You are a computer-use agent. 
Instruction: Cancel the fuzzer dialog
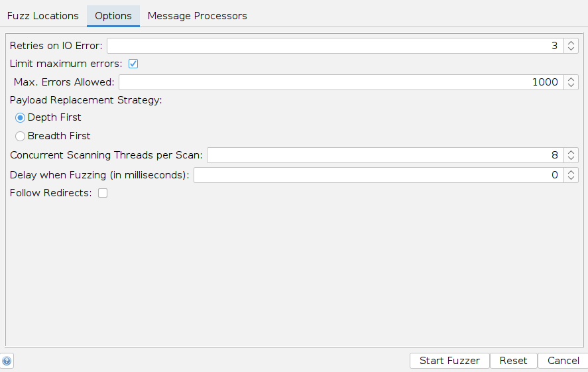tap(563, 361)
